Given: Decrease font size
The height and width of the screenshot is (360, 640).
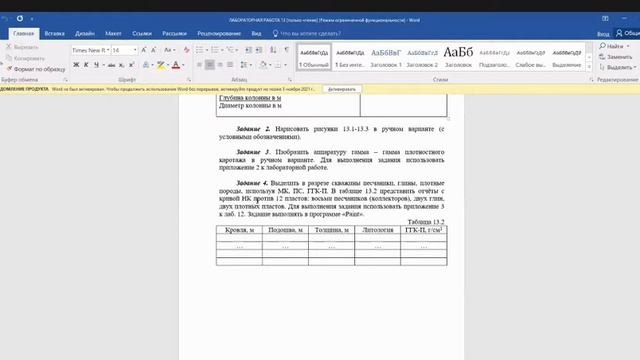Looking at the screenshot, I should pyautogui.click(x=154, y=50).
